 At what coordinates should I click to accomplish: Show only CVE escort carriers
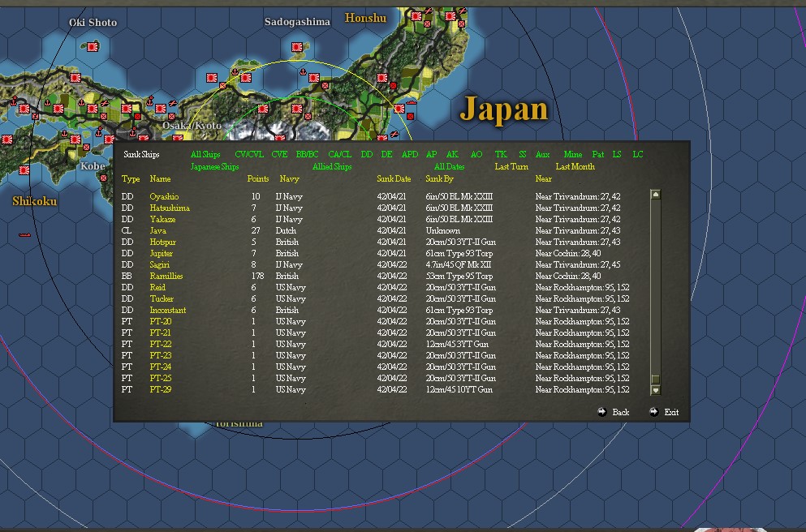coord(279,154)
